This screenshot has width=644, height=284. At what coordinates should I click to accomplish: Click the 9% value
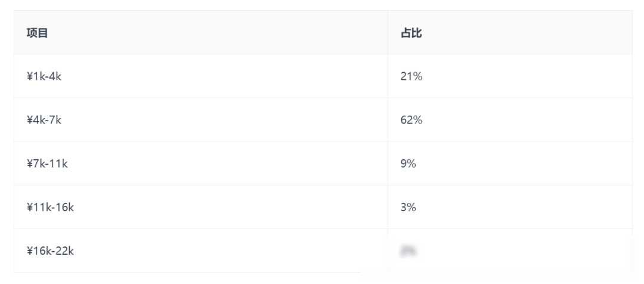click(408, 163)
